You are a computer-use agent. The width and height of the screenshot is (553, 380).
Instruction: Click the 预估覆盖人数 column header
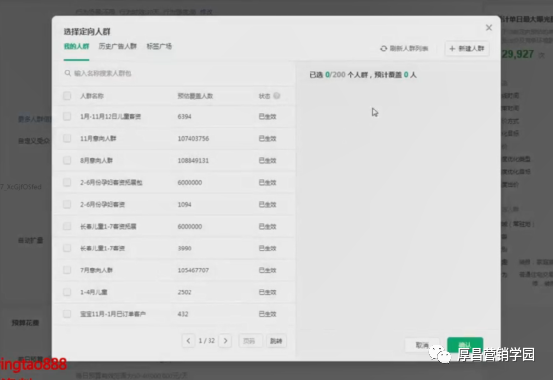tap(195, 96)
